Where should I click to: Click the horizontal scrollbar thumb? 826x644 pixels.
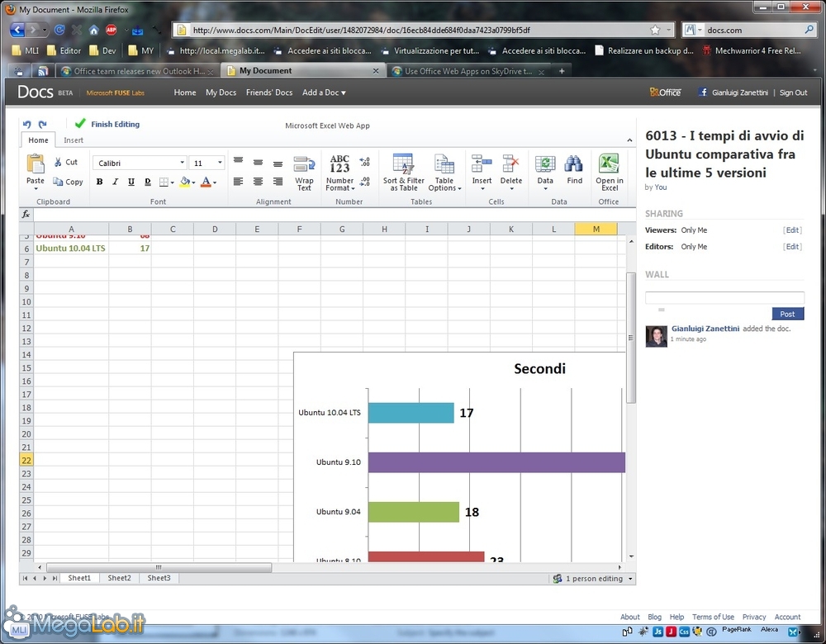click(x=159, y=567)
